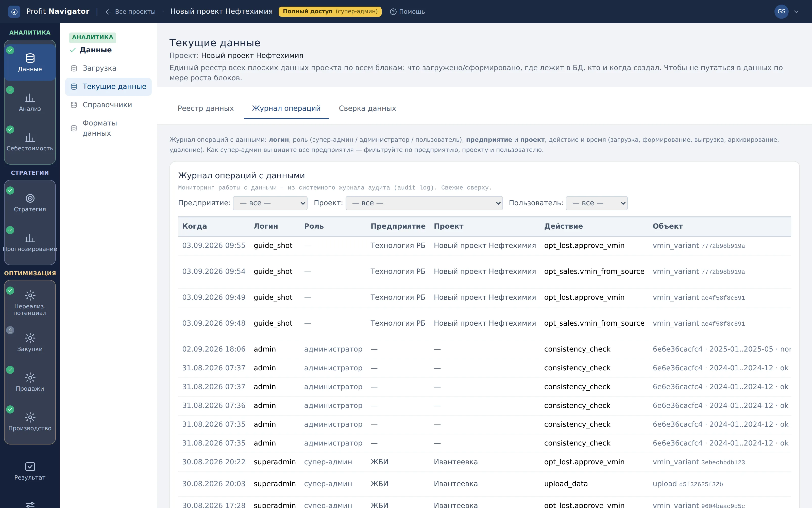The height and width of the screenshot is (508, 812).
Task: Open the Проект filter dropdown
Action: point(424,203)
